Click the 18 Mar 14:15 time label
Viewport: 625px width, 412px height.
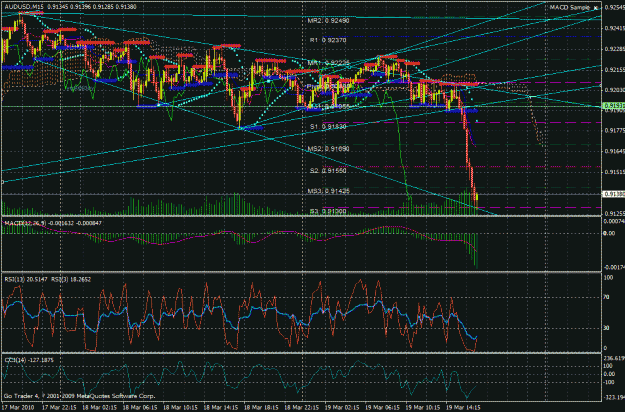click(221, 408)
